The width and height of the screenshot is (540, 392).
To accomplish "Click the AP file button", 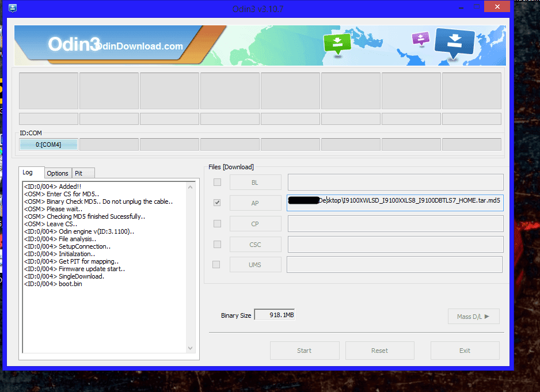I will tap(256, 203).
